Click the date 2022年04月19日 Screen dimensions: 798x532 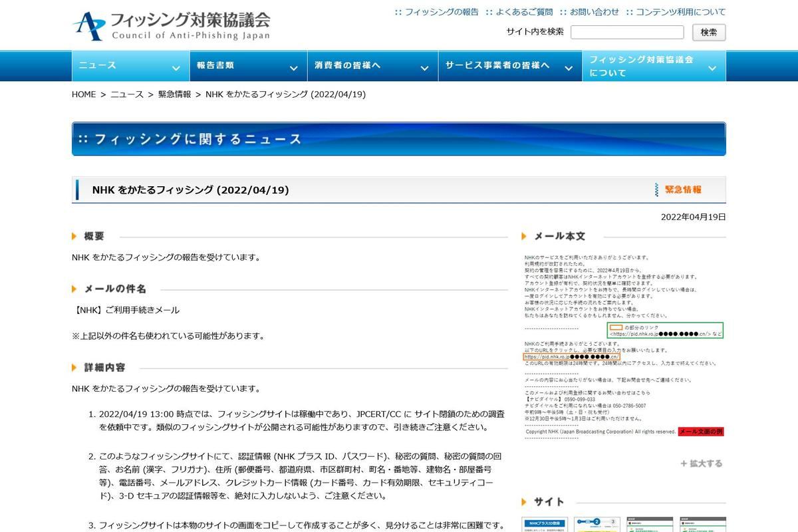click(x=694, y=217)
